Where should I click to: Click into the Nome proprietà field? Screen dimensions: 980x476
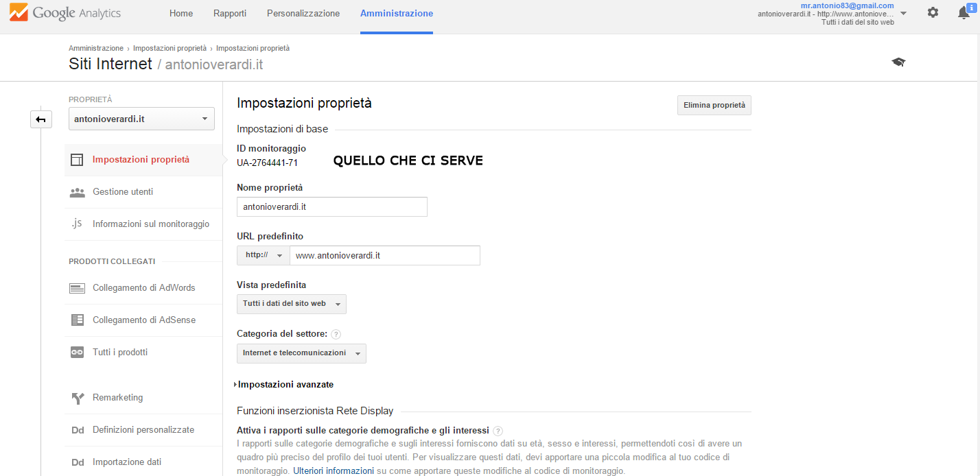coord(332,206)
